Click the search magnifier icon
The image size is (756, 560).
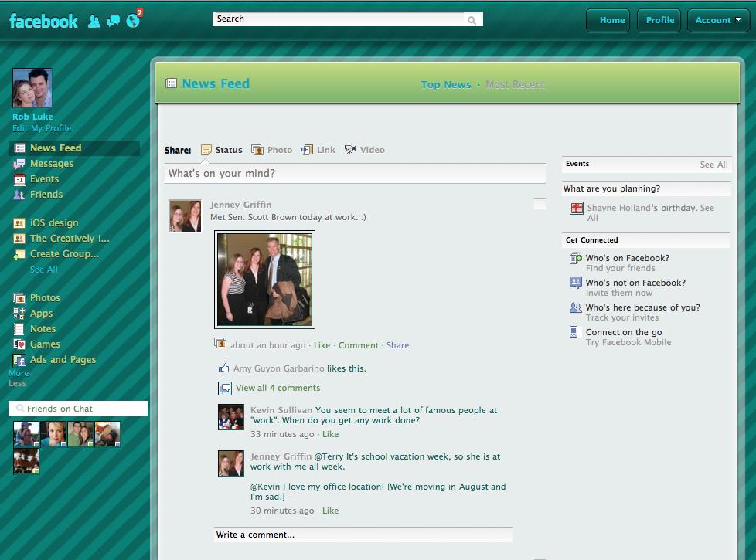pos(472,20)
